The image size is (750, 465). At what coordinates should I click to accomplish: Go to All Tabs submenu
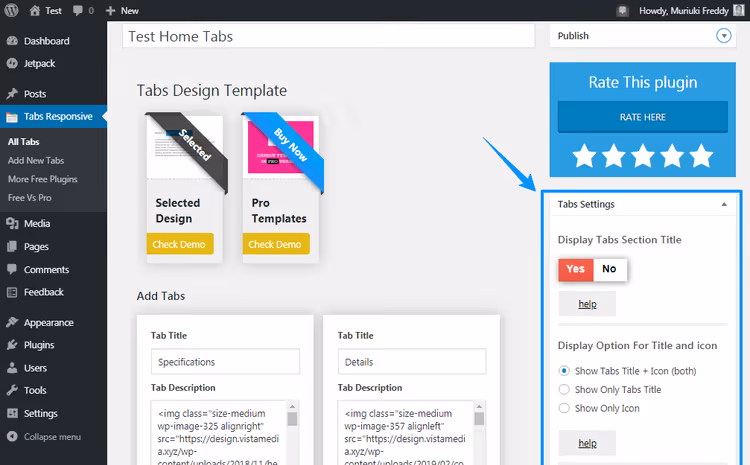(23, 142)
